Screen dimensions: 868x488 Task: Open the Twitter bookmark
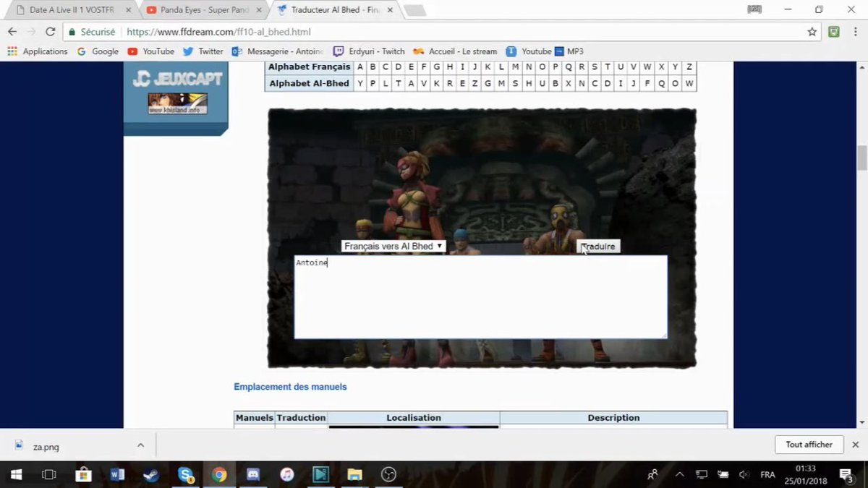203,51
